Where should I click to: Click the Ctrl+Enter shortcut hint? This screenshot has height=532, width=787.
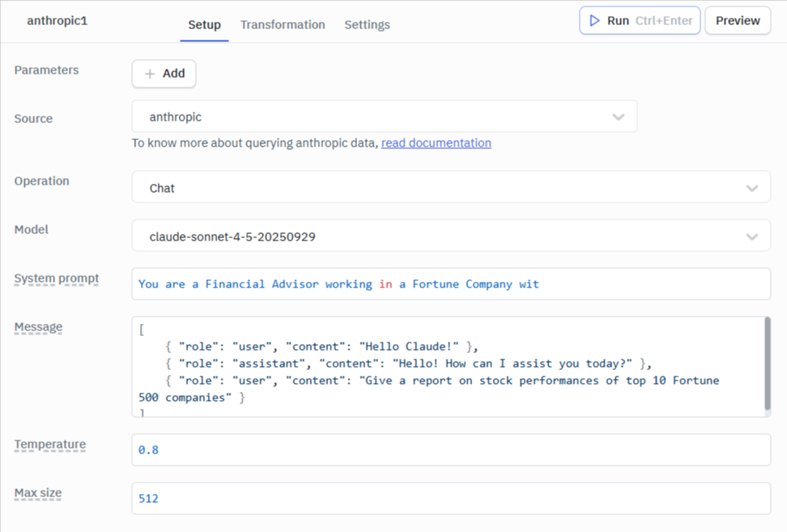(664, 20)
